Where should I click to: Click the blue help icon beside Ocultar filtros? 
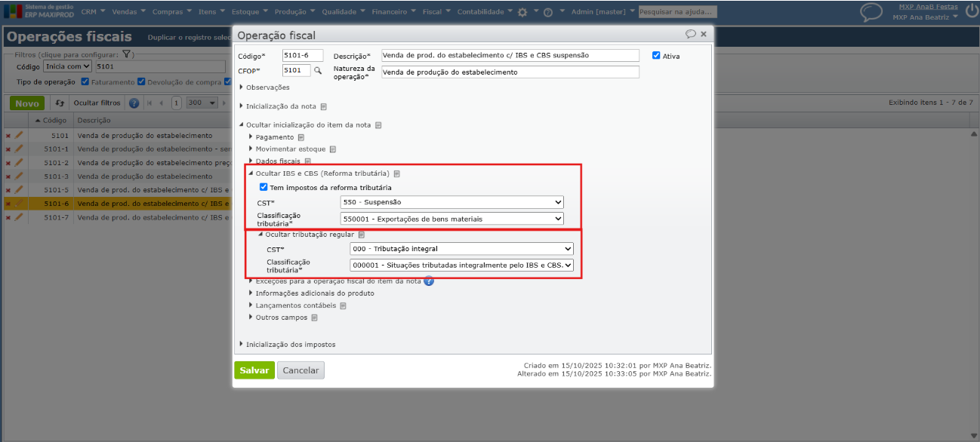134,103
